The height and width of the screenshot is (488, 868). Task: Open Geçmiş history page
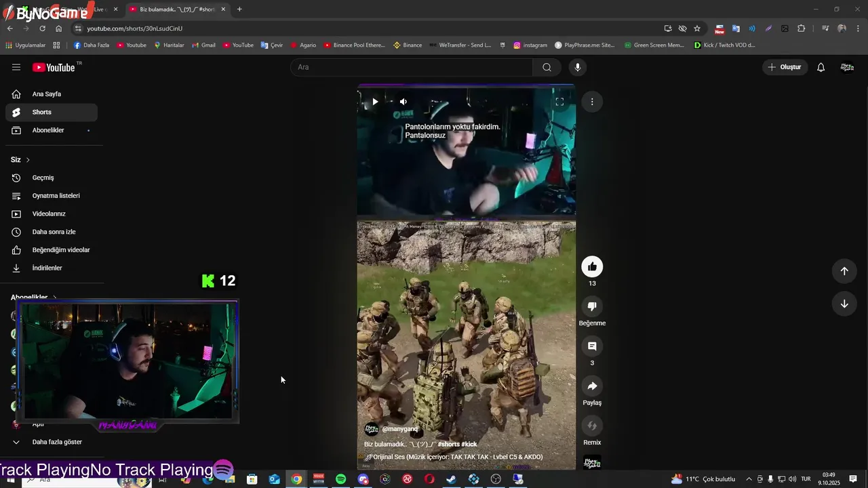52,178
